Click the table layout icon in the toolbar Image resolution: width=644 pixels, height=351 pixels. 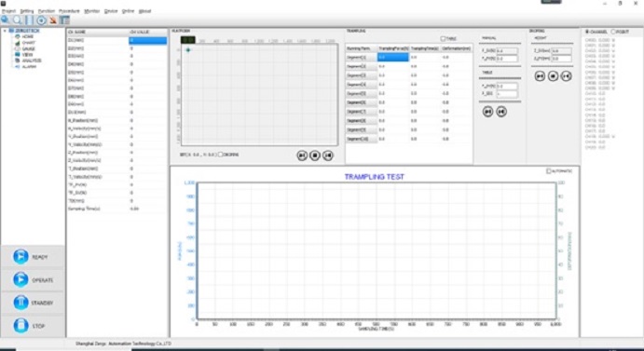[x=64, y=20]
